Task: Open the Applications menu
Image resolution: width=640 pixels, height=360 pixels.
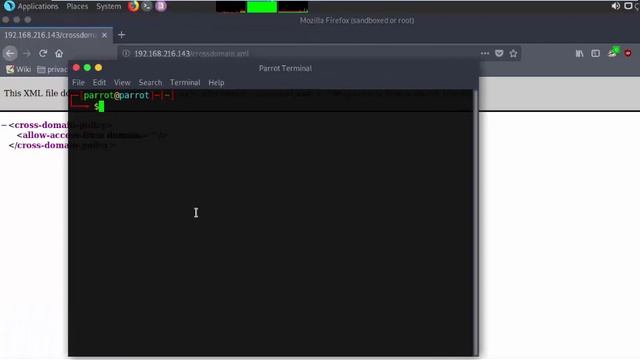Action: coord(38,7)
